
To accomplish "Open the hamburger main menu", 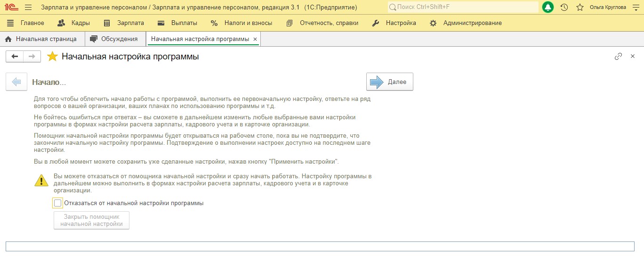I will click(x=28, y=7).
